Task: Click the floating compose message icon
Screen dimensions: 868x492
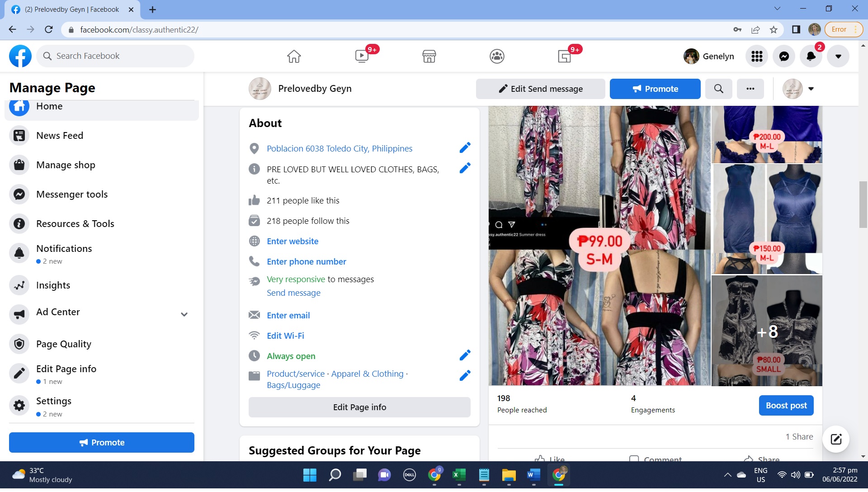Action: (836, 439)
